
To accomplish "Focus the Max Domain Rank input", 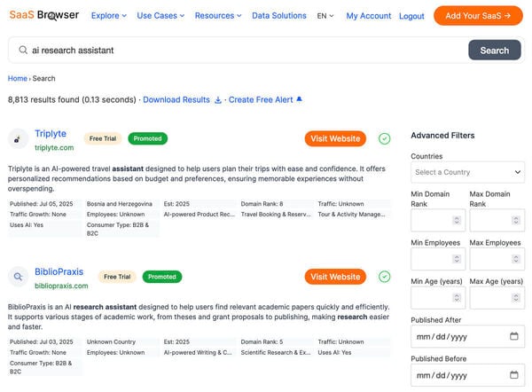I will [497, 220].
